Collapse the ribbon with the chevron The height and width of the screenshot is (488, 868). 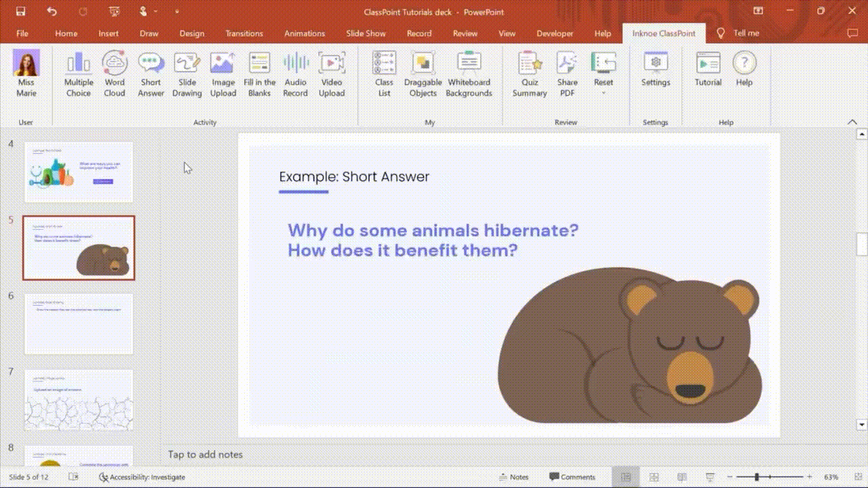click(x=852, y=122)
